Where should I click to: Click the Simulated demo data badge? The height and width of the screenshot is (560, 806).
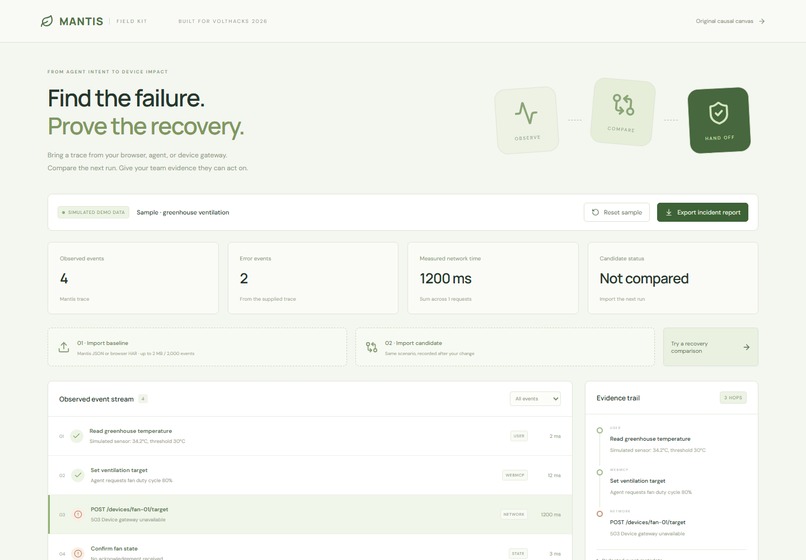point(93,212)
